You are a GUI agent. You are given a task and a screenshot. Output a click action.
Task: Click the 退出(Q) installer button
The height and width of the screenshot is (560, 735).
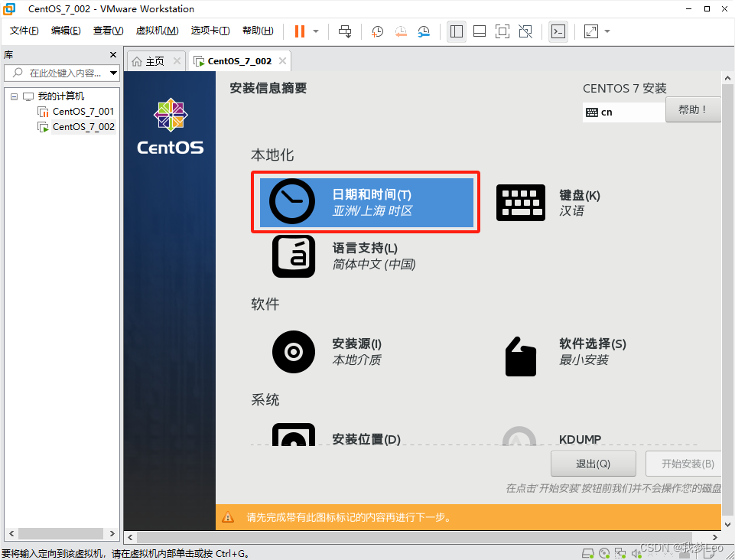(x=593, y=464)
